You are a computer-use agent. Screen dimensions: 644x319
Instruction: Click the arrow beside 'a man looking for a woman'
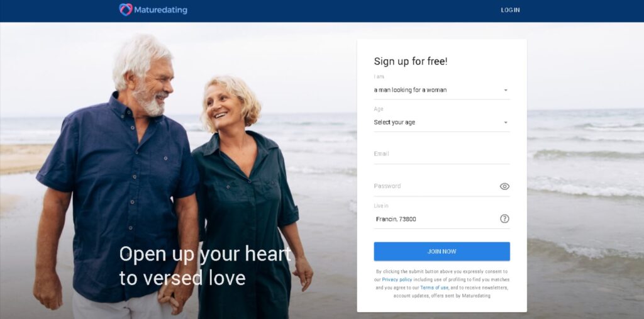(x=506, y=90)
